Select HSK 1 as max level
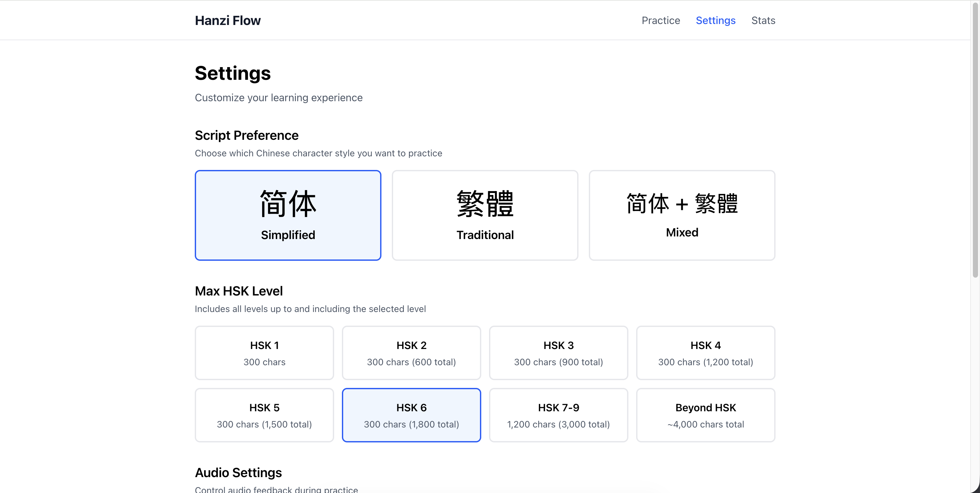This screenshot has width=980, height=493. click(264, 352)
